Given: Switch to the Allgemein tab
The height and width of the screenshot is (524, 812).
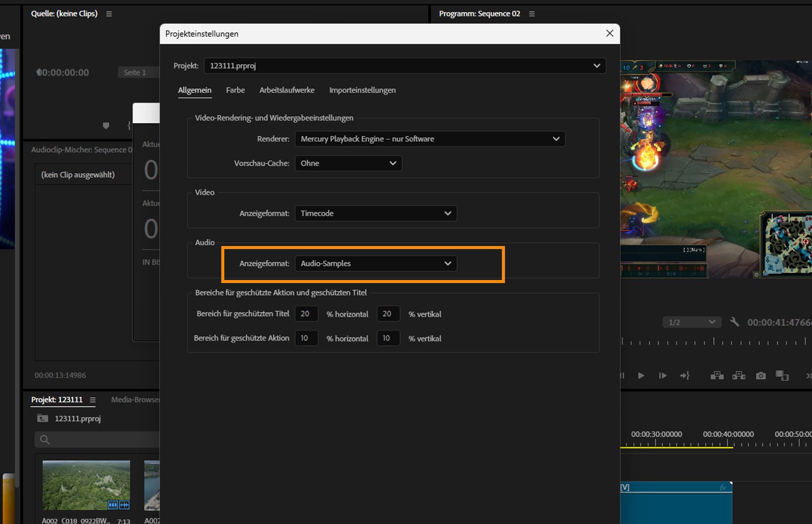Looking at the screenshot, I should [195, 90].
